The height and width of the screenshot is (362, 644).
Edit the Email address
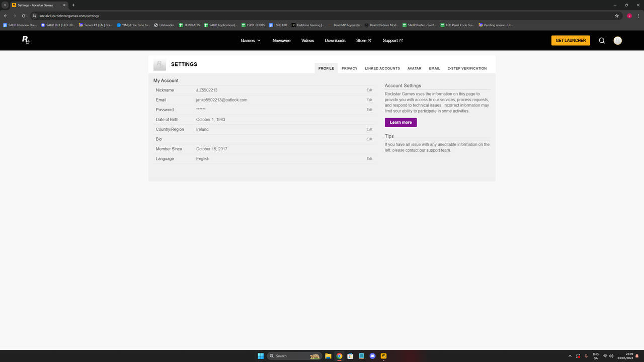(x=369, y=100)
